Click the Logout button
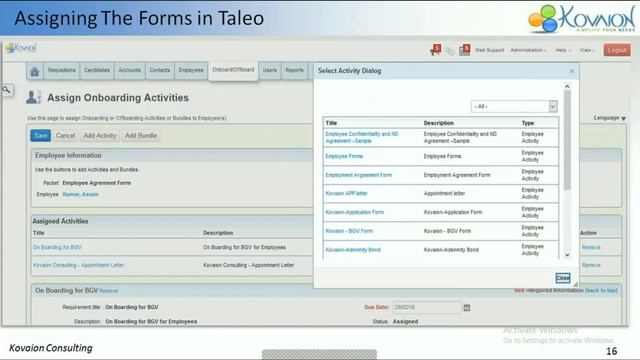The image size is (640, 360). (617, 50)
